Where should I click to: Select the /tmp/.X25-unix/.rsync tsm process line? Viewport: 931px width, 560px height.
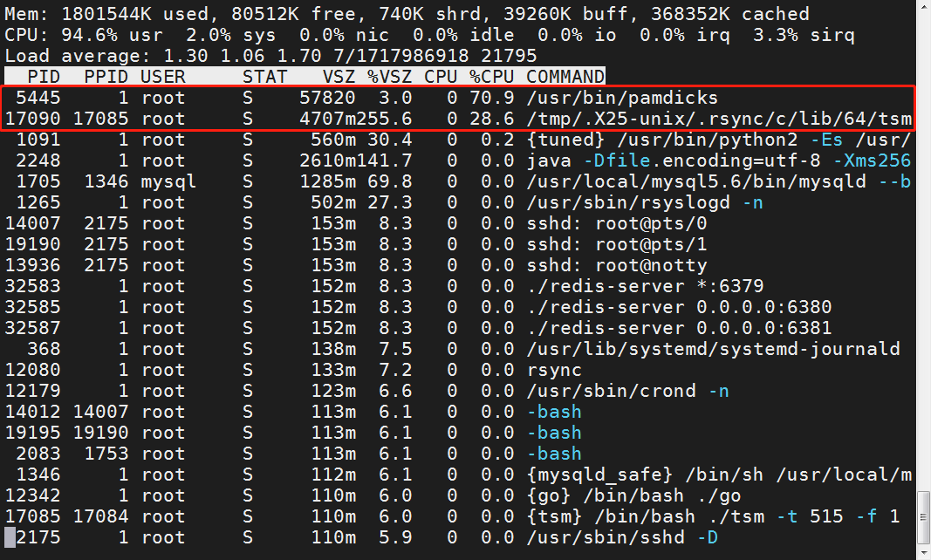click(x=719, y=119)
